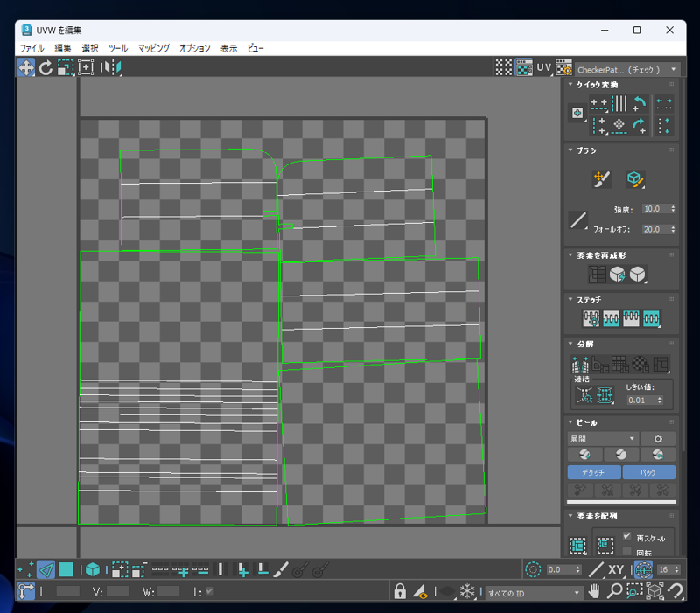
Task: Open the すべての ID dropdown
Action: click(534, 593)
